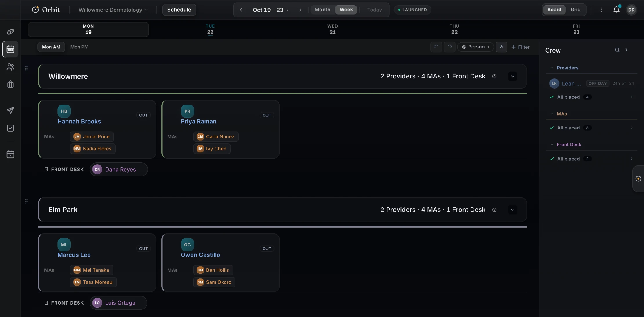Switch to Grid view
The image size is (644, 317).
575,10
